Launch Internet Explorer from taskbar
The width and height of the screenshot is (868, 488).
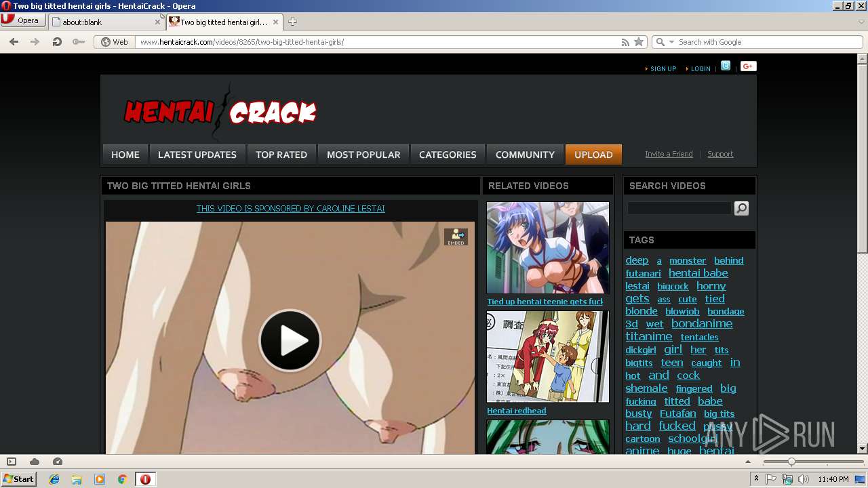point(54,479)
